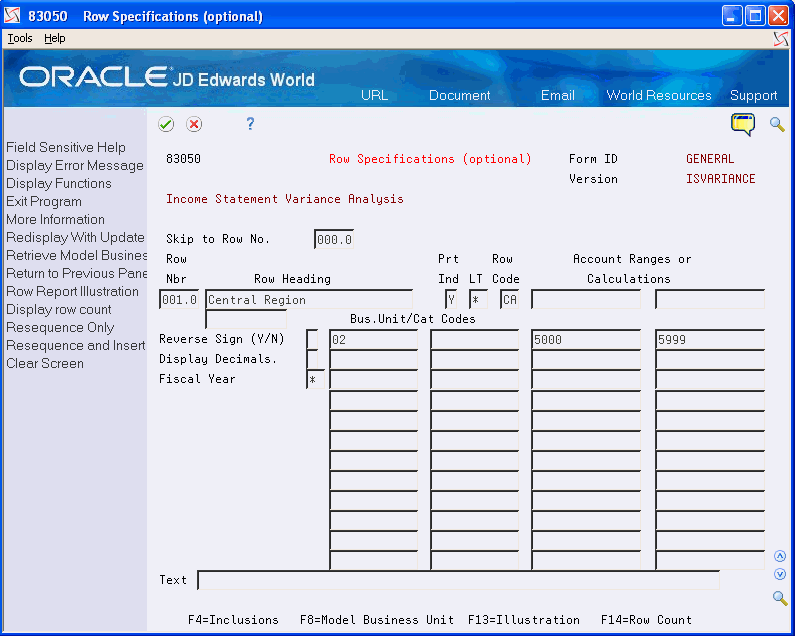The image size is (795, 636).
Task: Click the Prt Ind field with Y
Action: [x=451, y=300]
